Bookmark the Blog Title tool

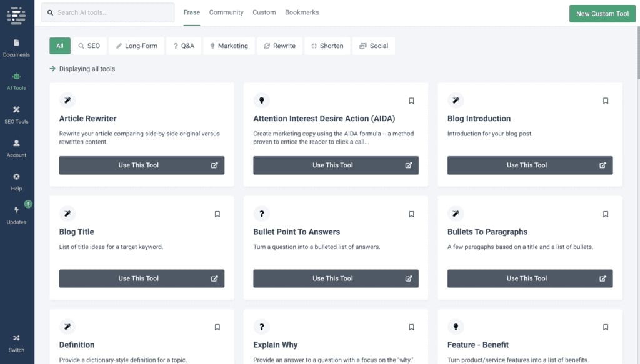[217, 214]
